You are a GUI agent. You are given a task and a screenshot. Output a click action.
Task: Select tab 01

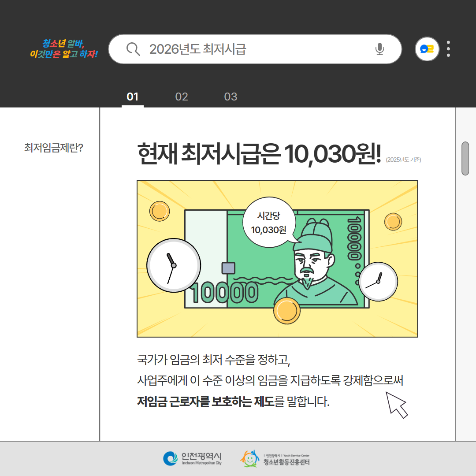(x=132, y=97)
